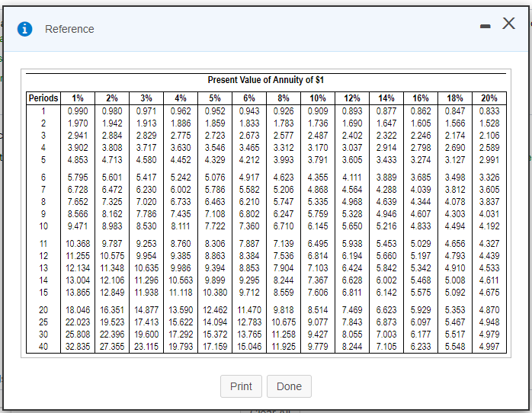This screenshot has width=532, height=413.
Task: Click the 12% column header
Action: tap(352, 98)
